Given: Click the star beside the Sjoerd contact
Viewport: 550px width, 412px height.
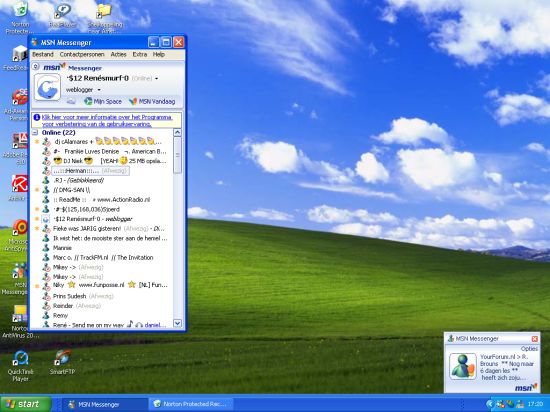Looking at the screenshot, I should click(x=37, y=209).
